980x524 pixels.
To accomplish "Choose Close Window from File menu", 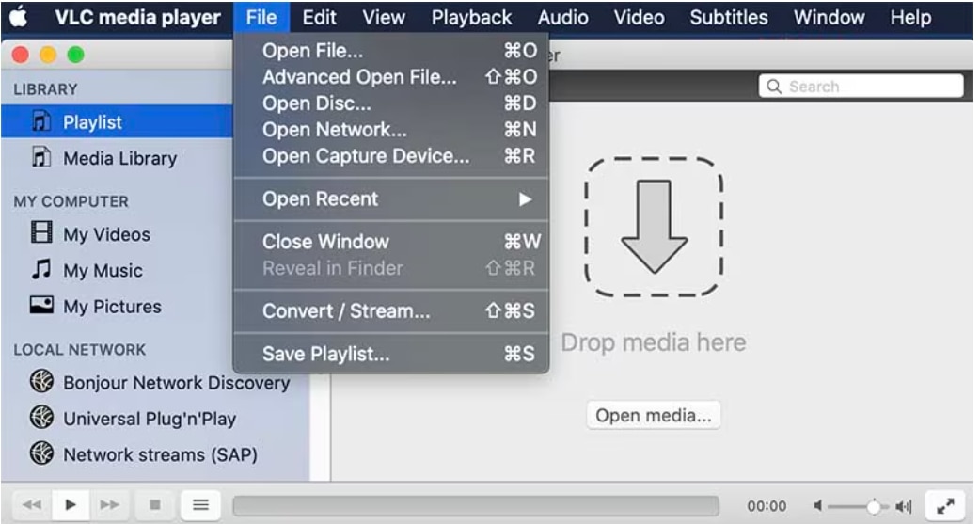I will click(391, 242).
